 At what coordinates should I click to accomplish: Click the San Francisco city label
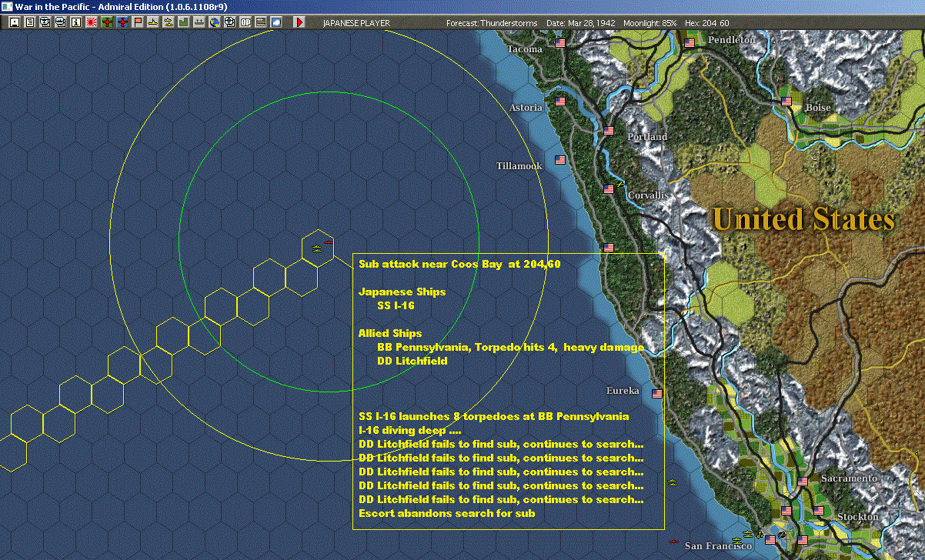[719, 546]
